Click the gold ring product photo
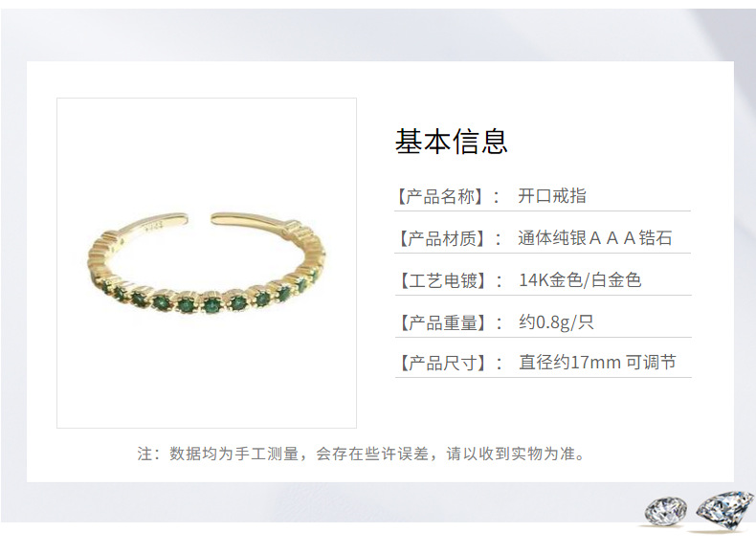Viewport: 756px width, 554px height. coord(207,263)
